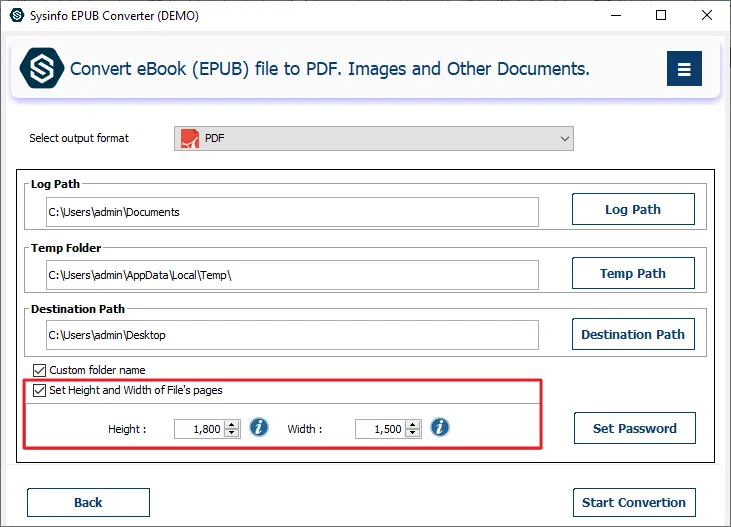Image resolution: width=731 pixels, height=527 pixels.
Task: Minimize the EPUB Converter window
Action: tap(616, 15)
